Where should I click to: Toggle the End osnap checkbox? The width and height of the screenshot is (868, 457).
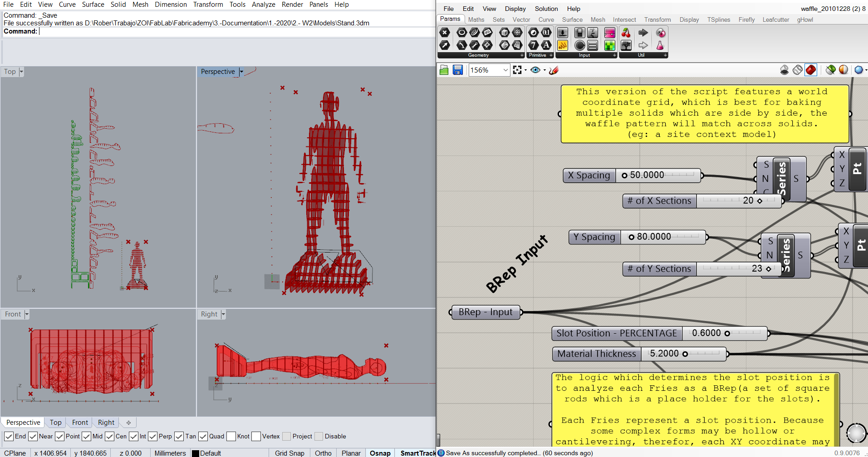coord(9,436)
